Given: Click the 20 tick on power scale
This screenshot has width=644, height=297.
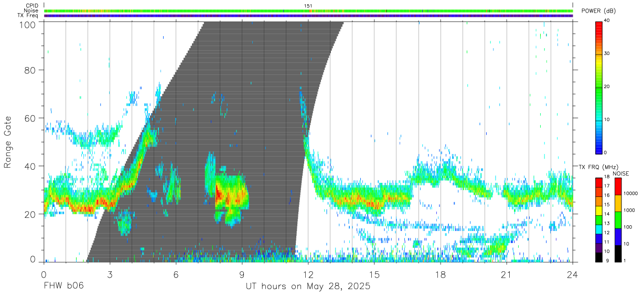Looking at the screenshot, I should [607, 87].
